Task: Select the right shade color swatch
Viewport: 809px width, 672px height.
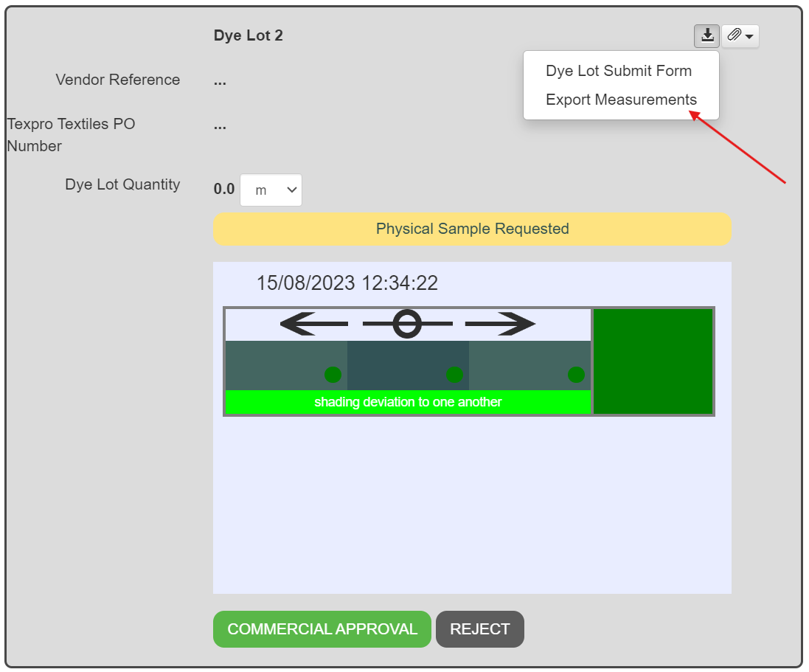Action: (x=530, y=365)
